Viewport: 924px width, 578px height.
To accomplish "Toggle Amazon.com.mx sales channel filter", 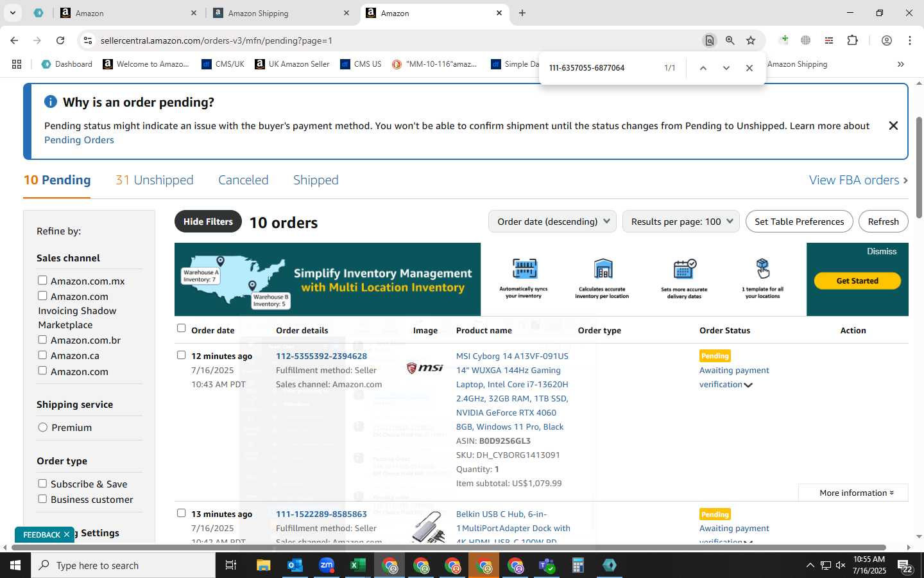I will (42, 280).
